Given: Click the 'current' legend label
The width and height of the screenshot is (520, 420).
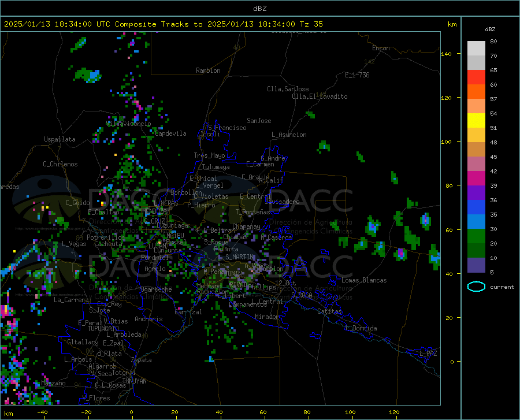Looking at the screenshot, I should (502, 287).
